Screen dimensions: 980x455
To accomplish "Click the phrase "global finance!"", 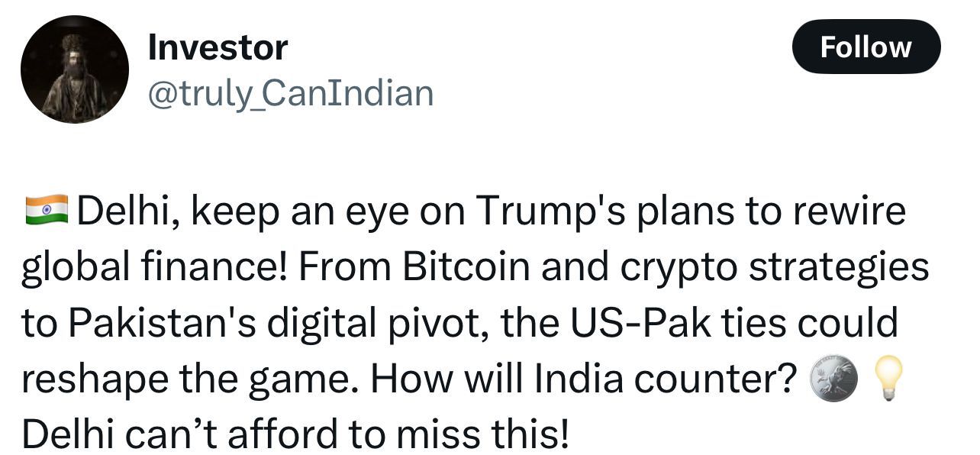I will click(x=153, y=267).
